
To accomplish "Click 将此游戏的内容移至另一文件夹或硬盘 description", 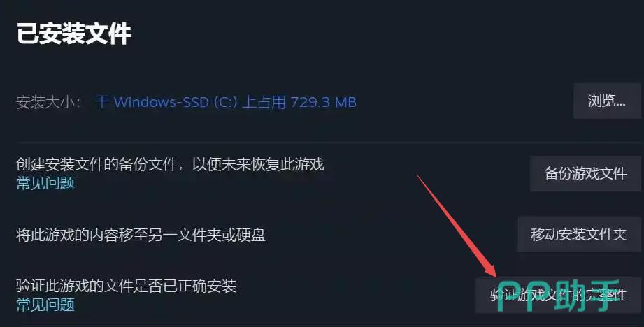I will pos(141,235).
